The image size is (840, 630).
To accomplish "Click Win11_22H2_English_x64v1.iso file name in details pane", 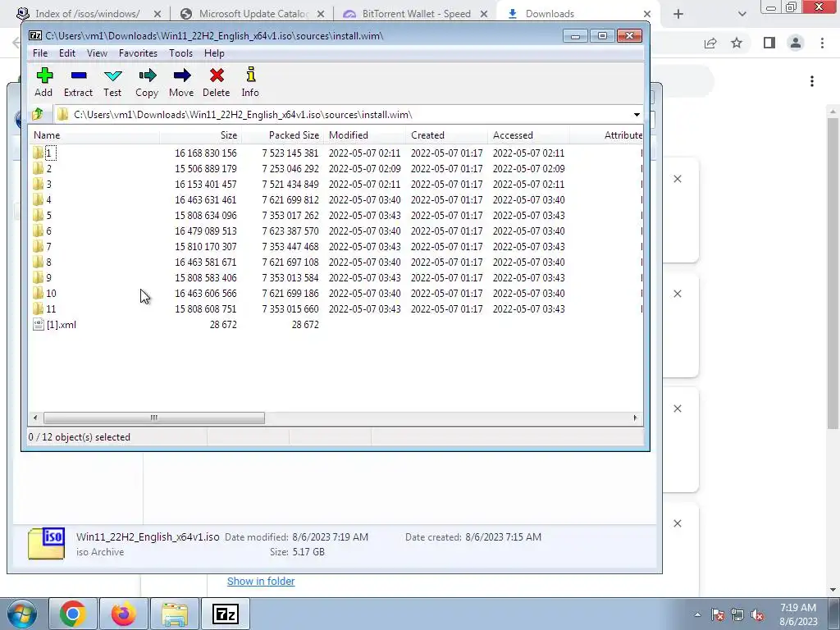I will 148,536.
